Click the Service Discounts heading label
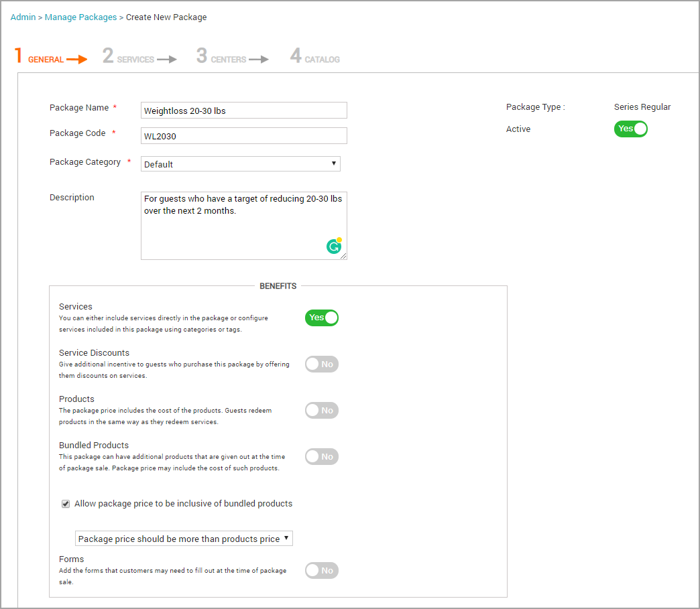Screen dimensions: 700x609 click(x=94, y=353)
